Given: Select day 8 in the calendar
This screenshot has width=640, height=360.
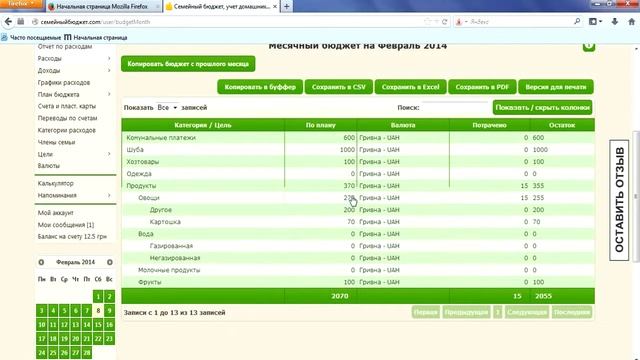Looking at the screenshot, I should [x=98, y=311].
